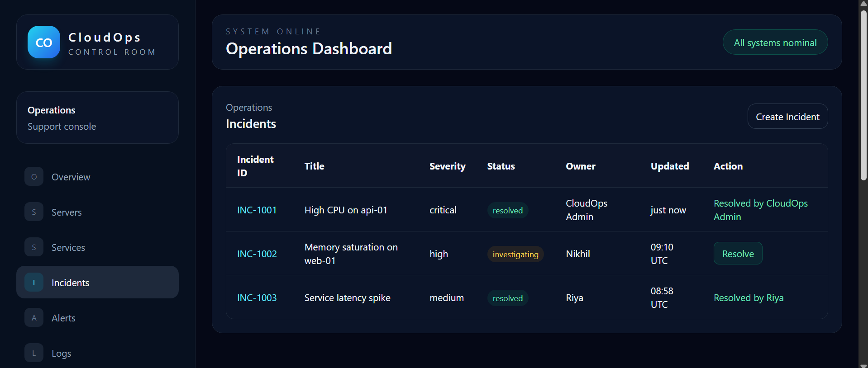Open the Overview menu item
868x368 pixels.
pyautogui.click(x=97, y=177)
